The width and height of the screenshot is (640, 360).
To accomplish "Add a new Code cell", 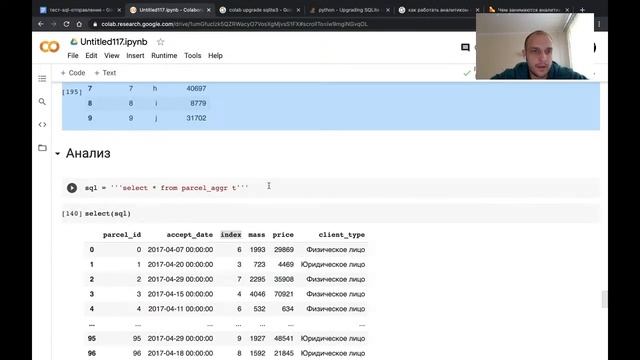I will pyautogui.click(x=73, y=73).
